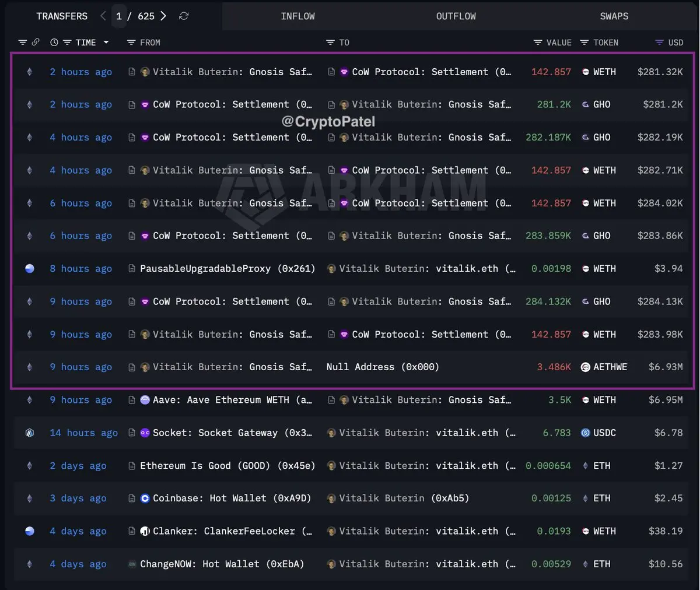Click the USDC token icon
Image resolution: width=700 pixels, height=590 pixels.
(585, 433)
